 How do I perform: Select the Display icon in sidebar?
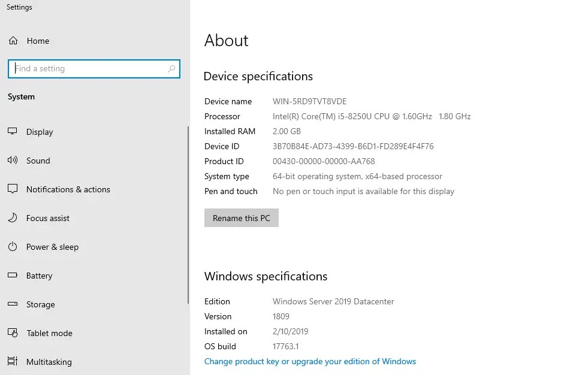coord(13,132)
